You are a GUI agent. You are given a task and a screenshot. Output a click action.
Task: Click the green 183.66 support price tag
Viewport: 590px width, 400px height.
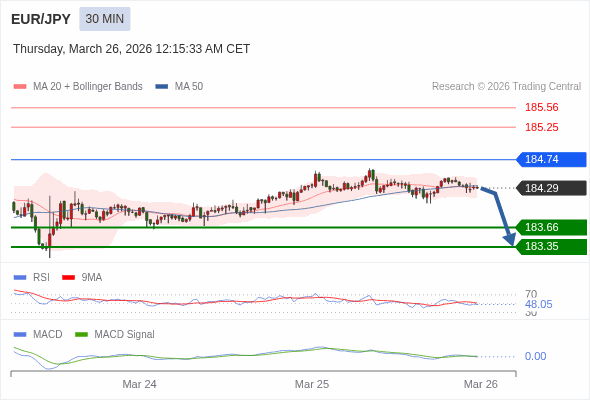pyautogui.click(x=551, y=227)
